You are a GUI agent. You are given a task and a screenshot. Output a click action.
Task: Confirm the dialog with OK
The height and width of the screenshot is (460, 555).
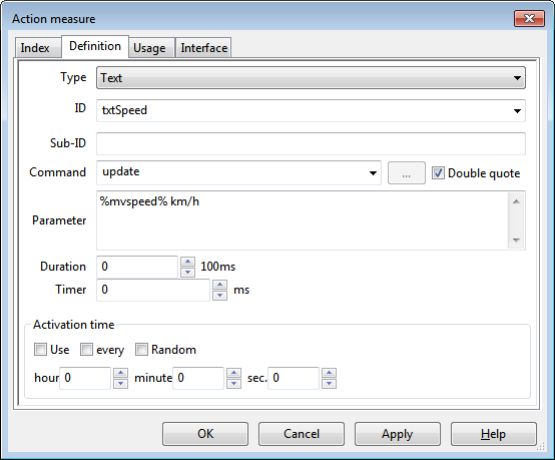(205, 434)
